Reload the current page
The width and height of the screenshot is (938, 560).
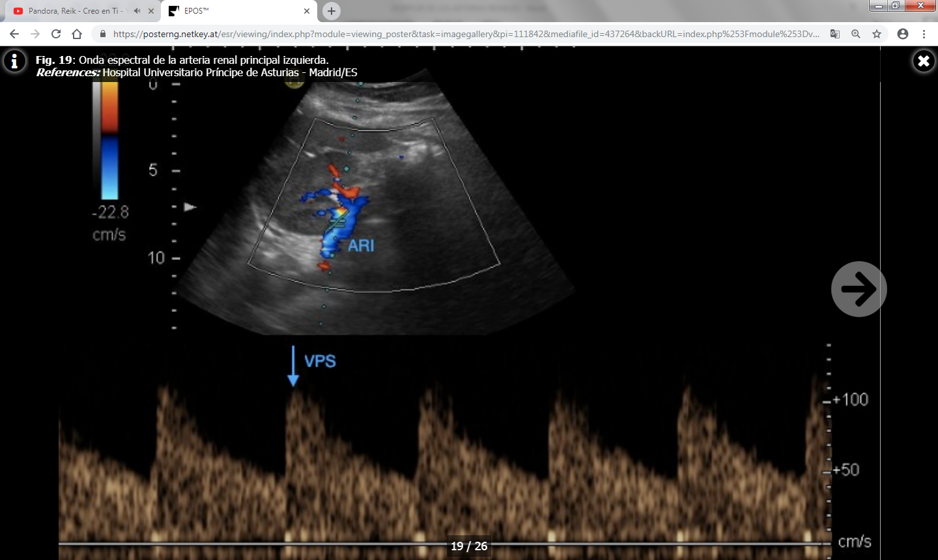(x=56, y=34)
